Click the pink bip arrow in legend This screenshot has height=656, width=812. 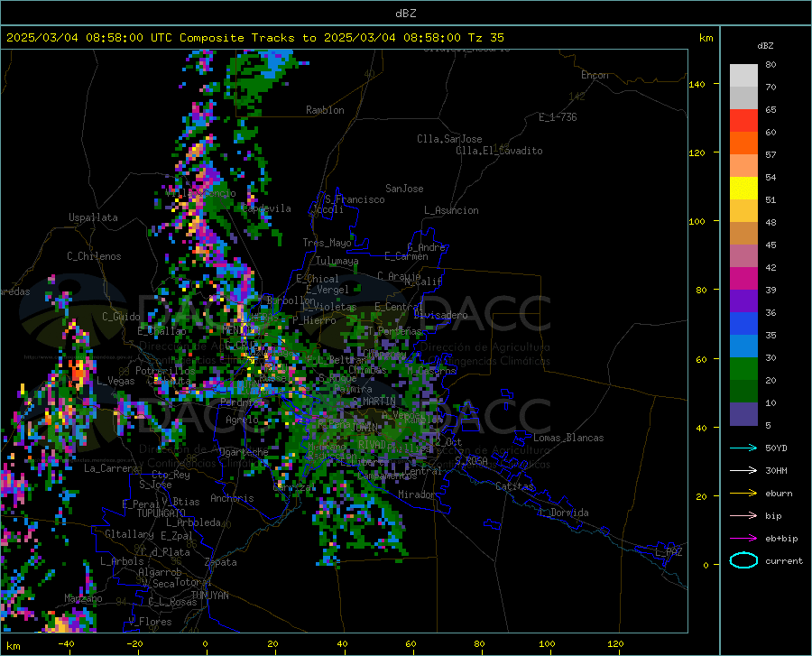click(x=743, y=515)
